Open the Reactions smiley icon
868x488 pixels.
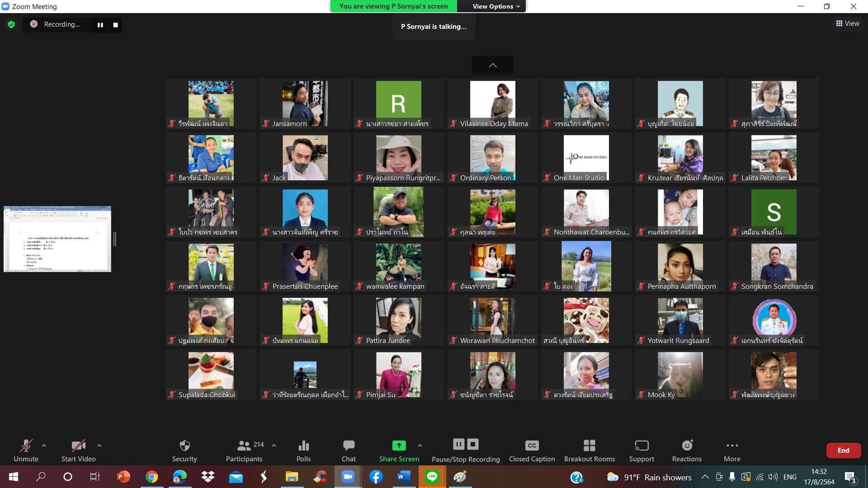[687, 446]
